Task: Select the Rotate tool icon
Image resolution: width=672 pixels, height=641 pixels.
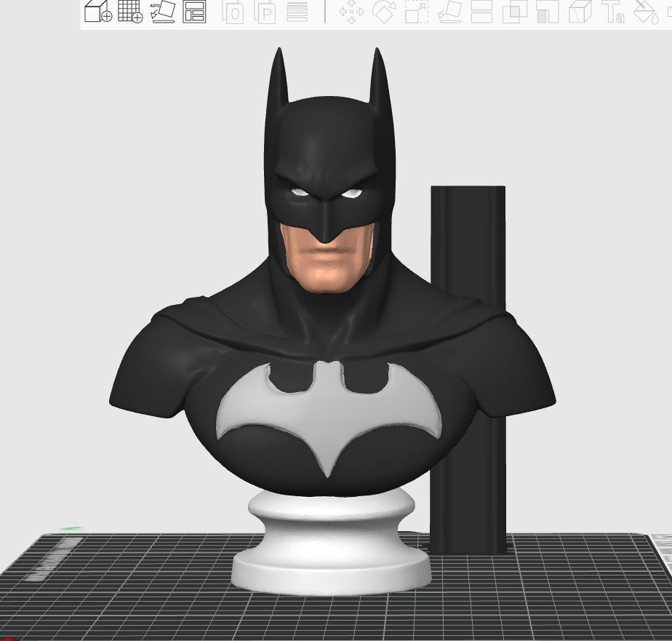Action: [x=384, y=12]
